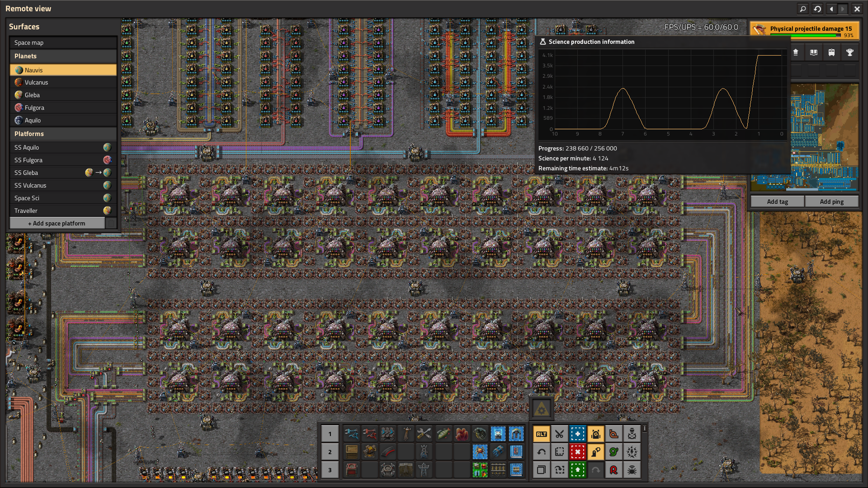Select the big electric pole in quickbar row 3
This screenshot has width=868, height=488.
point(424,470)
